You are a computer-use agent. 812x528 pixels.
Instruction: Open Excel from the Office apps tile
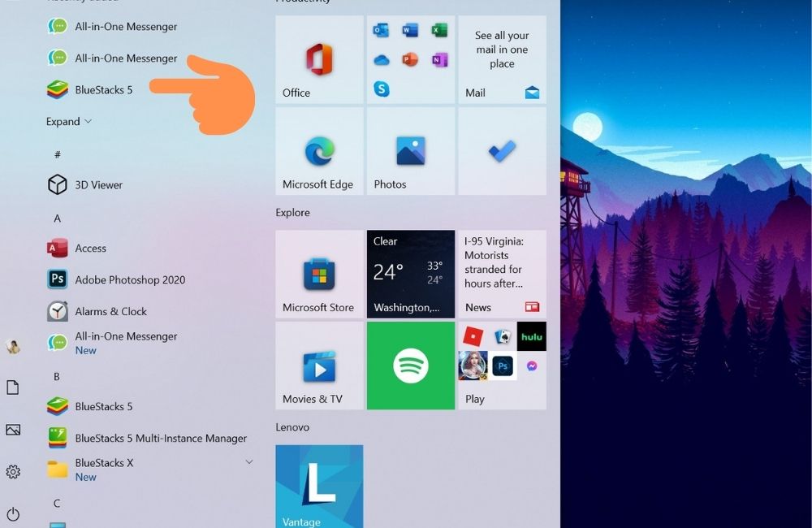439,31
